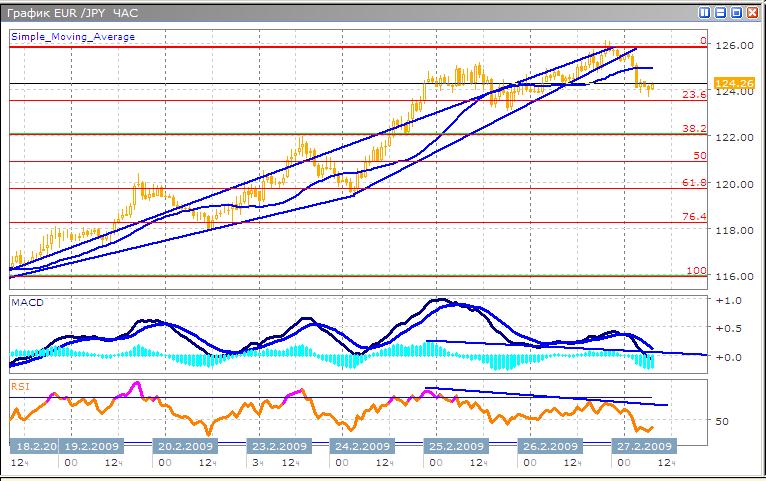
Task: Click the horizontal split window icon
Action: click(x=720, y=13)
